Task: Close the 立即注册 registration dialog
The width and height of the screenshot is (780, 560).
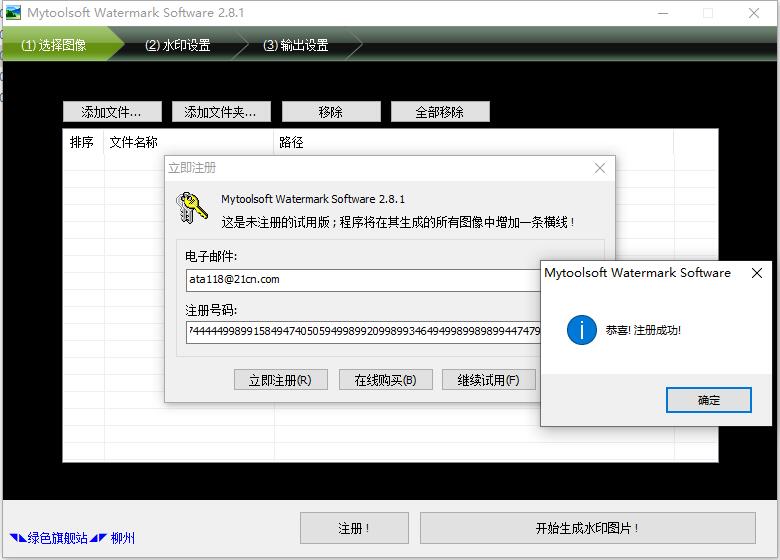Action: pyautogui.click(x=600, y=168)
